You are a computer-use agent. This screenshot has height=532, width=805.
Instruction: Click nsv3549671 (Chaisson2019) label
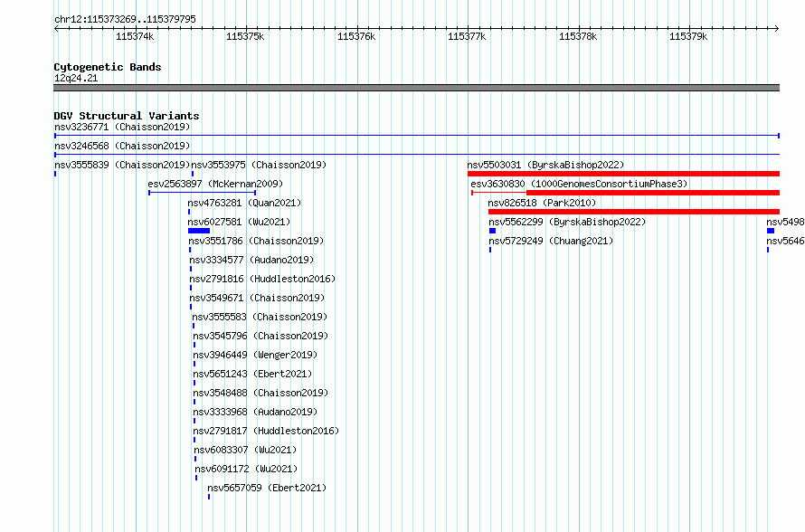pyautogui.click(x=257, y=298)
